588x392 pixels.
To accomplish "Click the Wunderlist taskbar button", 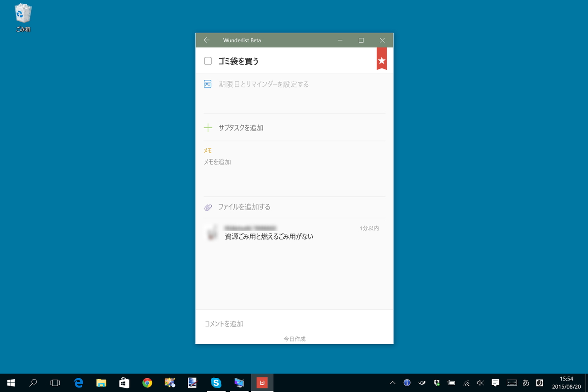I will pyautogui.click(x=262, y=383).
